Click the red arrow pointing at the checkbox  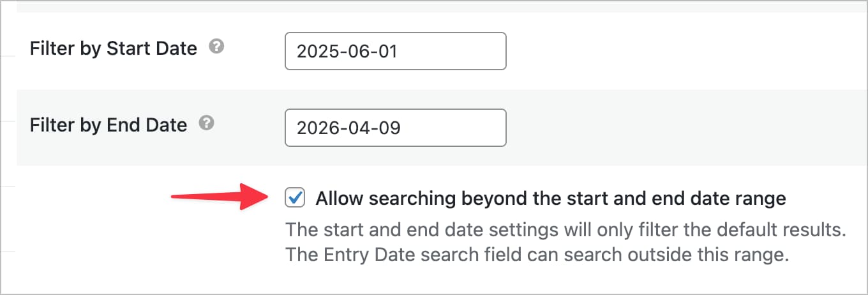217,197
